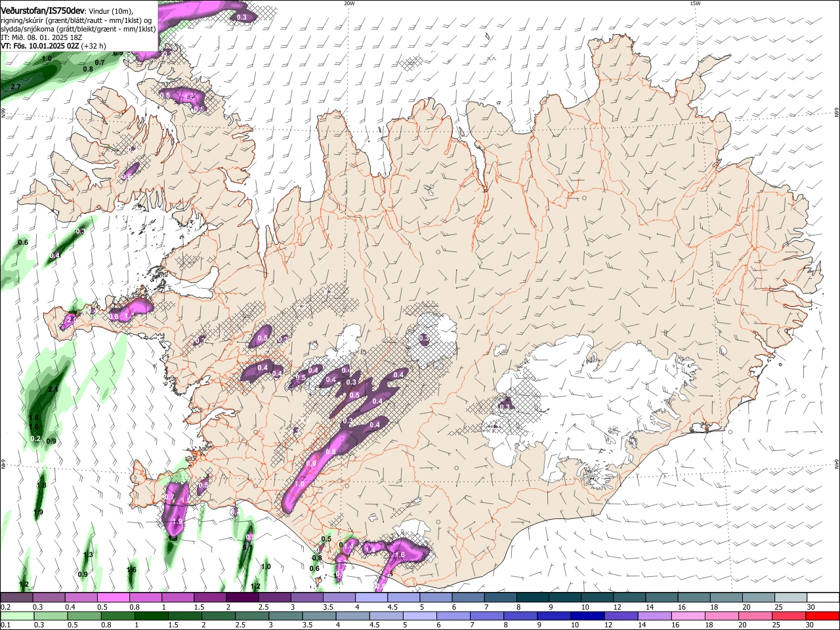840x630 pixels.
Task: Click the light grey 25 swatch in the upper legend row
Action: 791,598
